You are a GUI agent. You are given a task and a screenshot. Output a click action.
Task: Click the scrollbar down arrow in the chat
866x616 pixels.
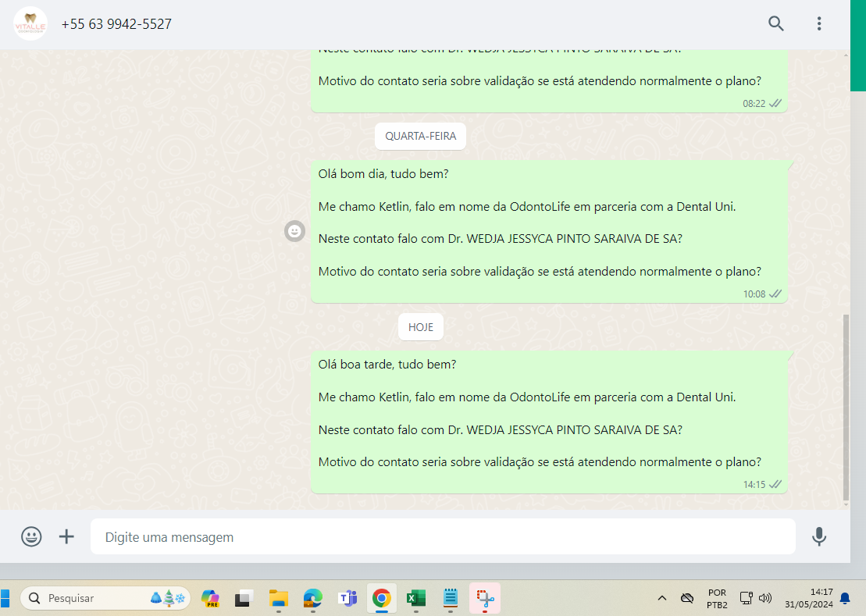[846, 504]
